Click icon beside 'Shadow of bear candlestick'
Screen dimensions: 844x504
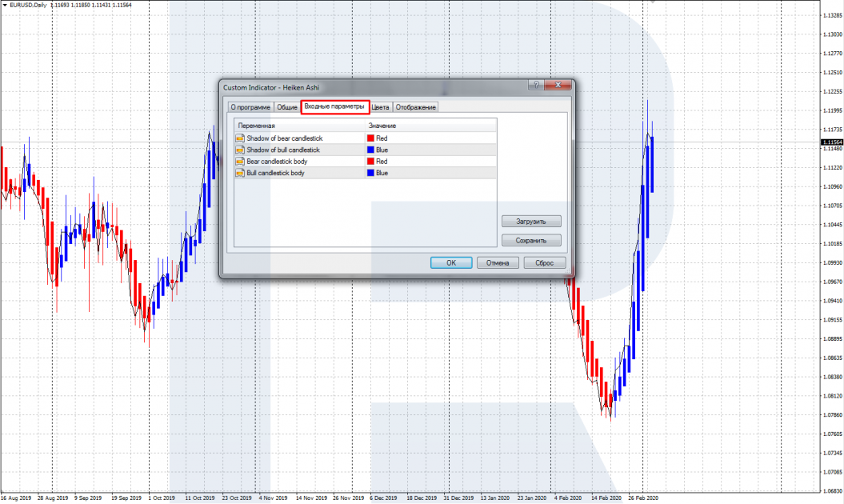coord(240,138)
